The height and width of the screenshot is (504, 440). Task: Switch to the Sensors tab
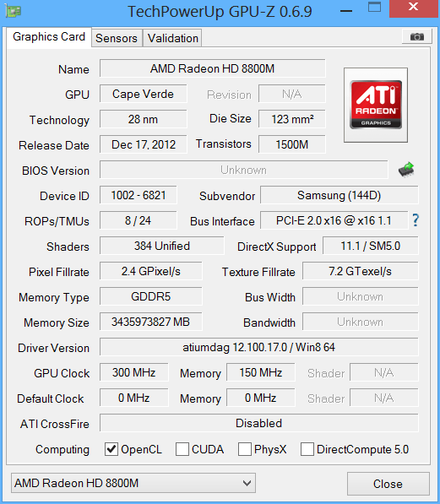[117, 38]
